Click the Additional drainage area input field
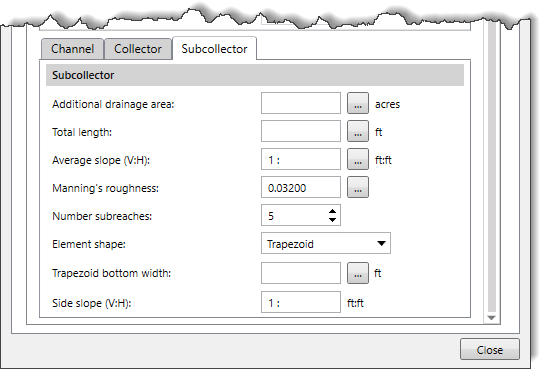Screen dimensions: 546x369 point(301,103)
